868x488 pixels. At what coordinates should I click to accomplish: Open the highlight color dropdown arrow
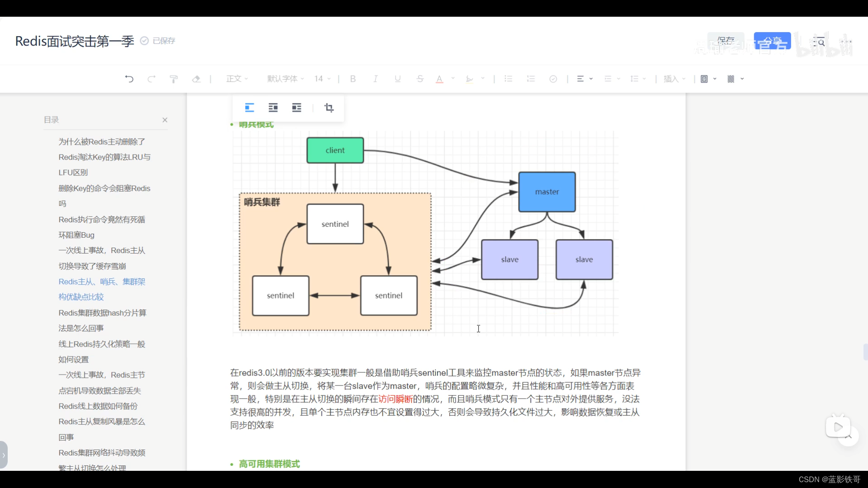coord(483,79)
